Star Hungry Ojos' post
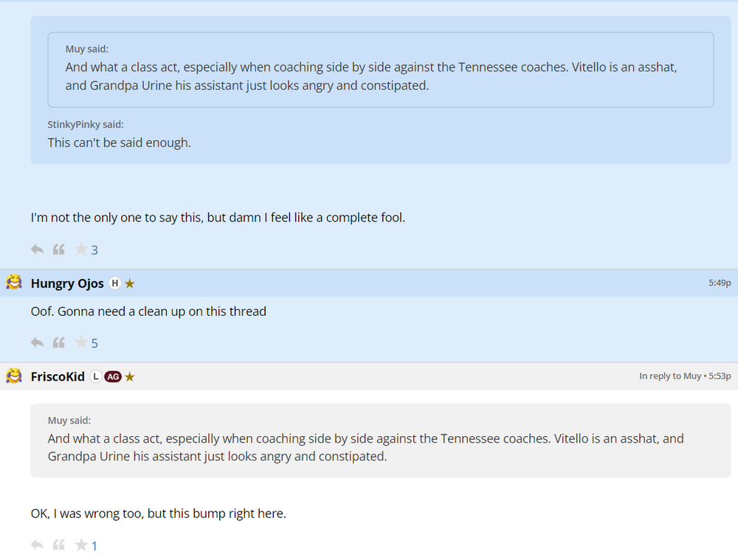Image resolution: width=738 pixels, height=560 pixels. [x=81, y=342]
